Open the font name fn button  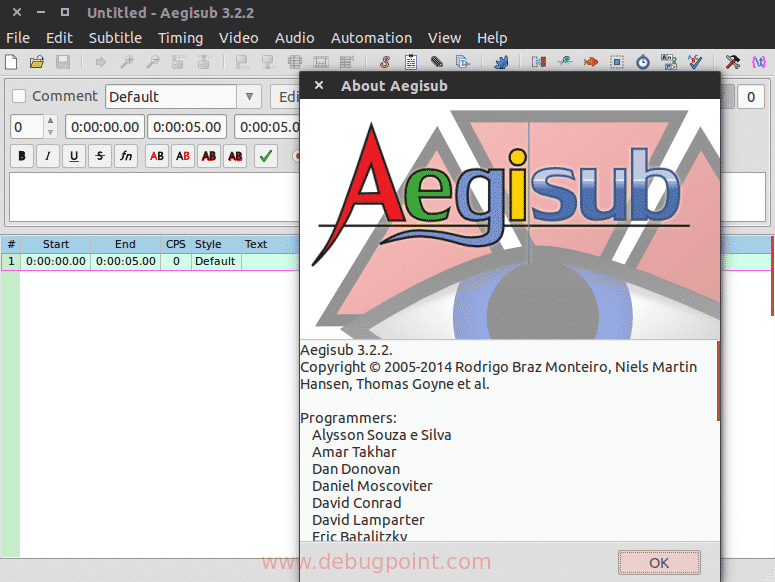126,156
